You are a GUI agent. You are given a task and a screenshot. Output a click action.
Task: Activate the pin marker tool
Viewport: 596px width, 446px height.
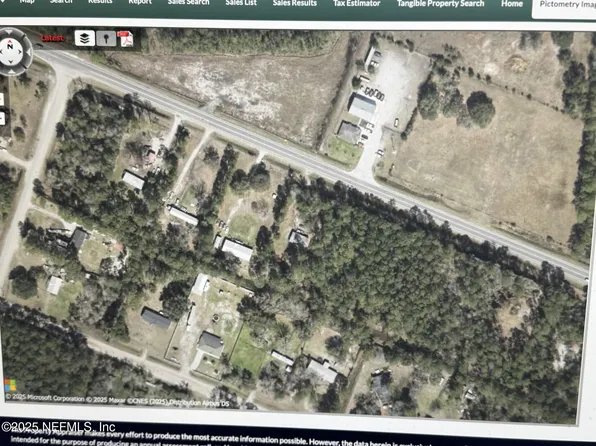pyautogui.click(x=106, y=38)
